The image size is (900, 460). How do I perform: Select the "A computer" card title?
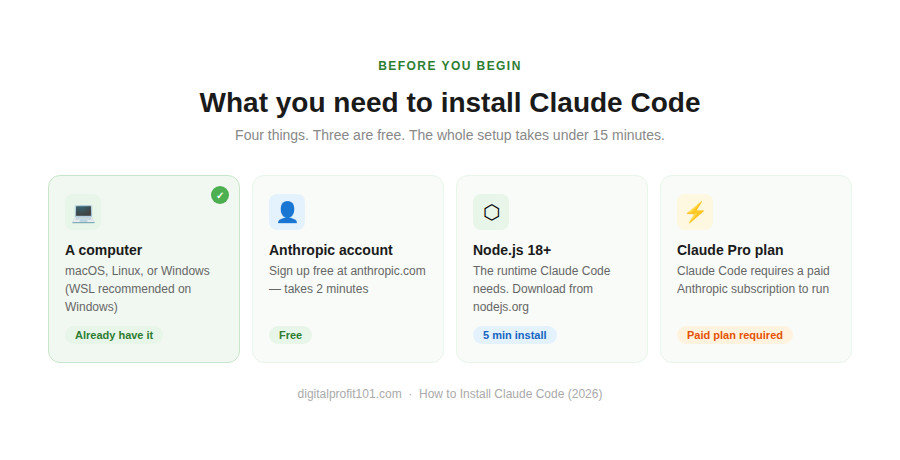104,250
